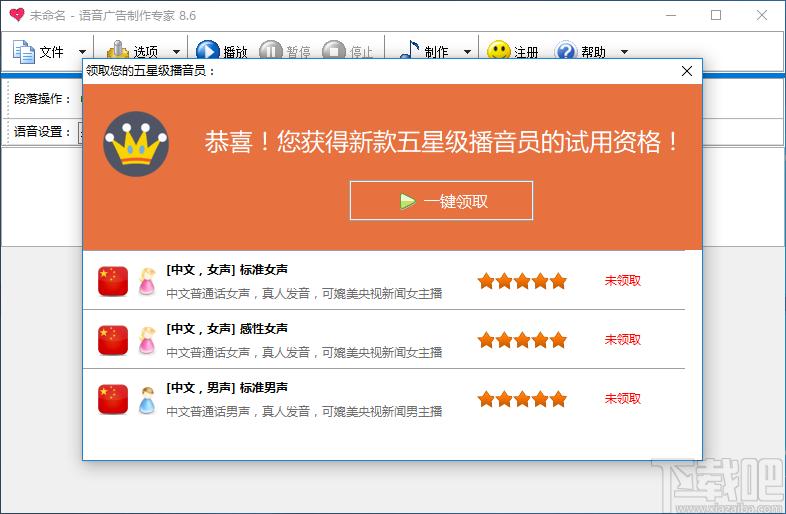The height and width of the screenshot is (514, 786).
Task: Click the 停止 stop icon
Action: coord(334,50)
